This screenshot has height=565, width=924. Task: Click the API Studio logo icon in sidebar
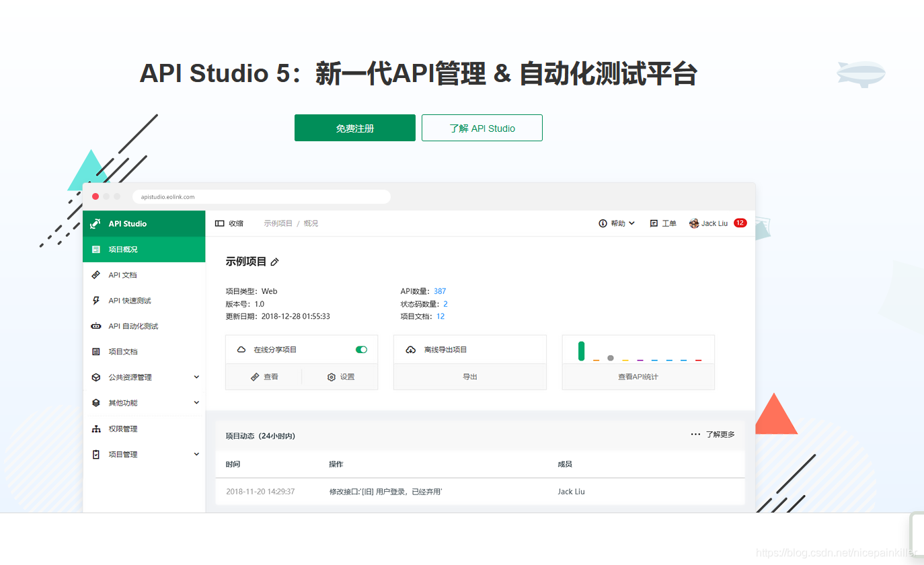pos(95,223)
